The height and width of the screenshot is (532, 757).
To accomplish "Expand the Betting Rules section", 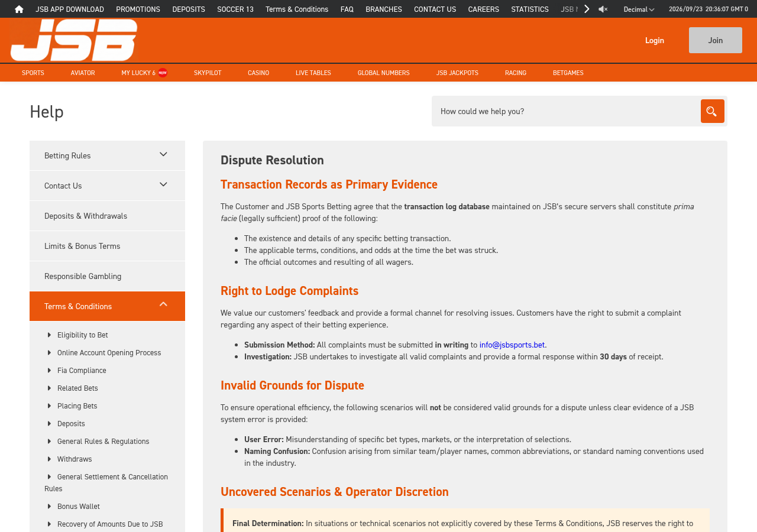I will (x=107, y=155).
